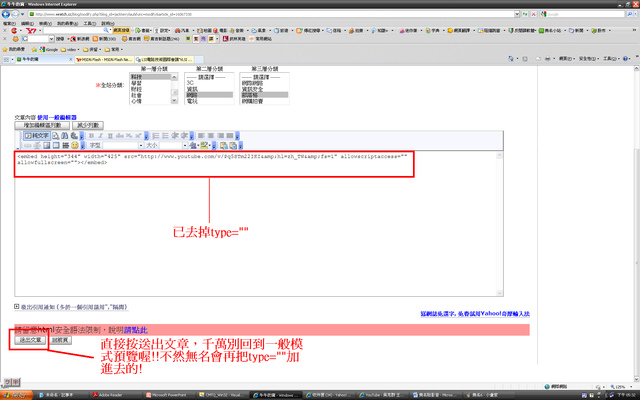Viewport: 640px width, 400px height.
Task: Click the Yahoo input method link
Action: click(475, 313)
